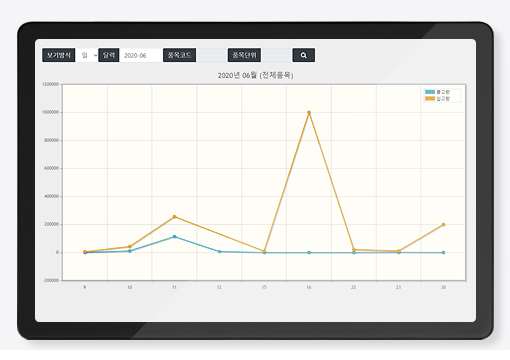Click the y-axis value -200000
The width and height of the screenshot is (510, 360).
click(x=51, y=281)
